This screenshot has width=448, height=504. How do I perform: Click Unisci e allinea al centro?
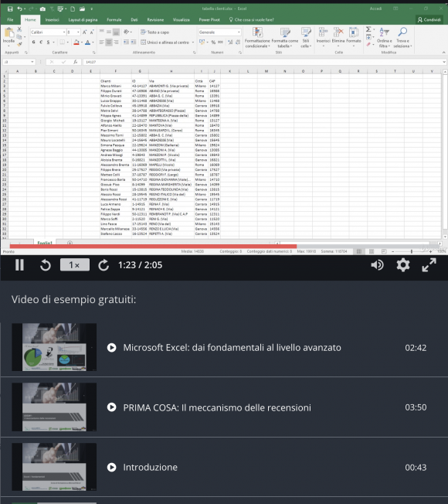point(165,42)
